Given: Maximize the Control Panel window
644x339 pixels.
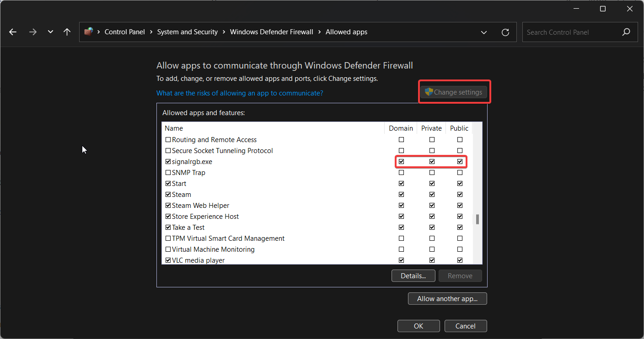Looking at the screenshot, I should 603,9.
